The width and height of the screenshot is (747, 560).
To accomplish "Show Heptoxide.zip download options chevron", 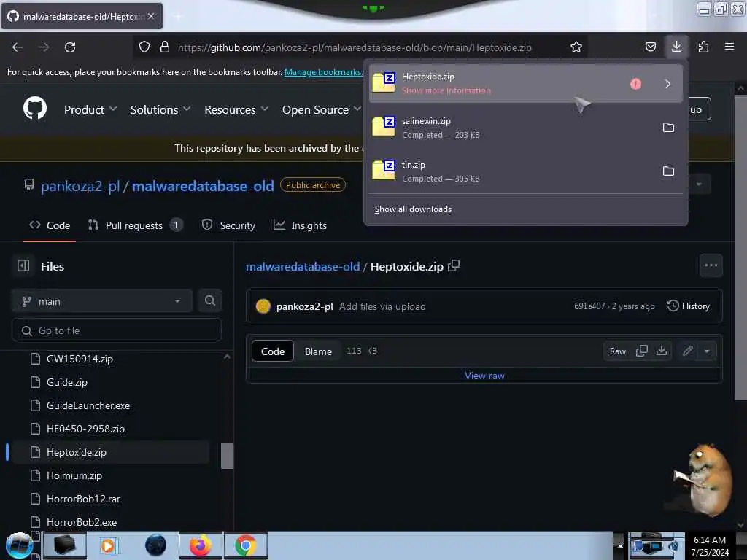I will tap(668, 84).
